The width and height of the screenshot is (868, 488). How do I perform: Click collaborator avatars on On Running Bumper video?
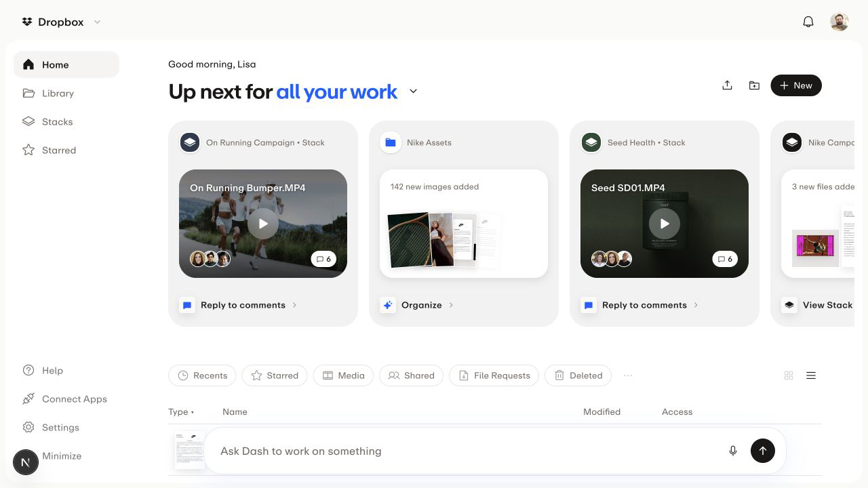point(210,258)
